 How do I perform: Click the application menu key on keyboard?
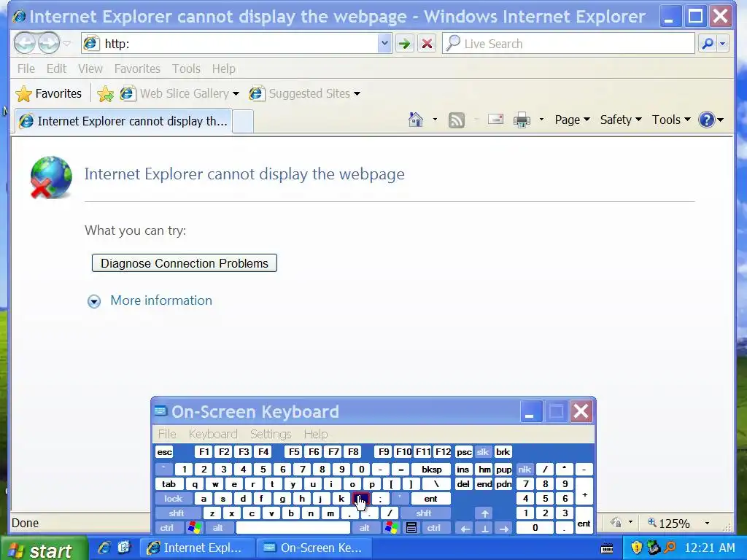click(411, 528)
